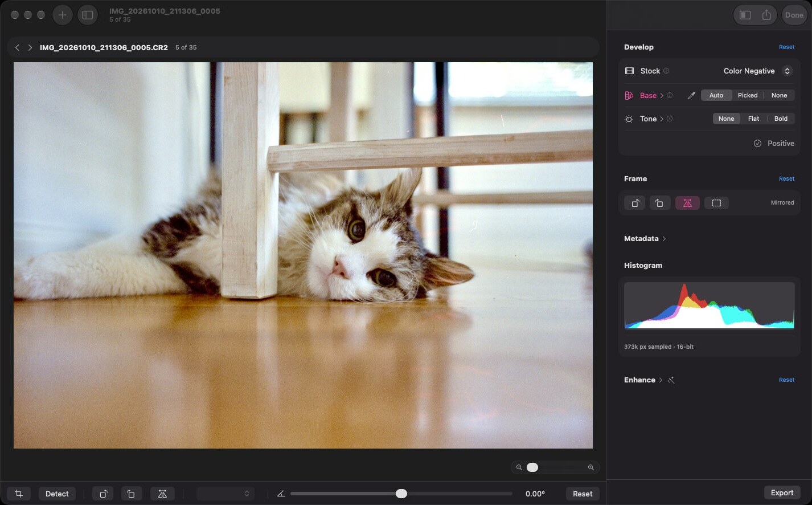Click the RGB histogram graph
Image resolution: width=812 pixels, height=505 pixels.
[x=709, y=306]
